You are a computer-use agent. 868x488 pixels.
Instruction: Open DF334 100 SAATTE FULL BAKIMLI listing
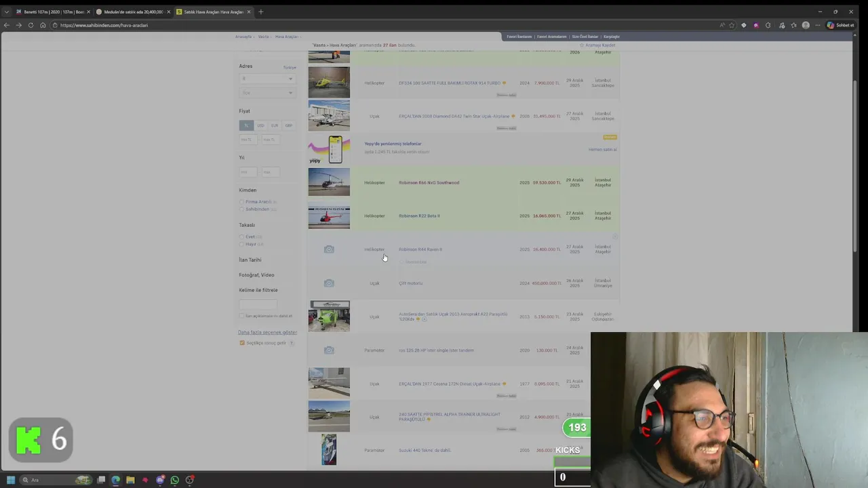pyautogui.click(x=450, y=83)
